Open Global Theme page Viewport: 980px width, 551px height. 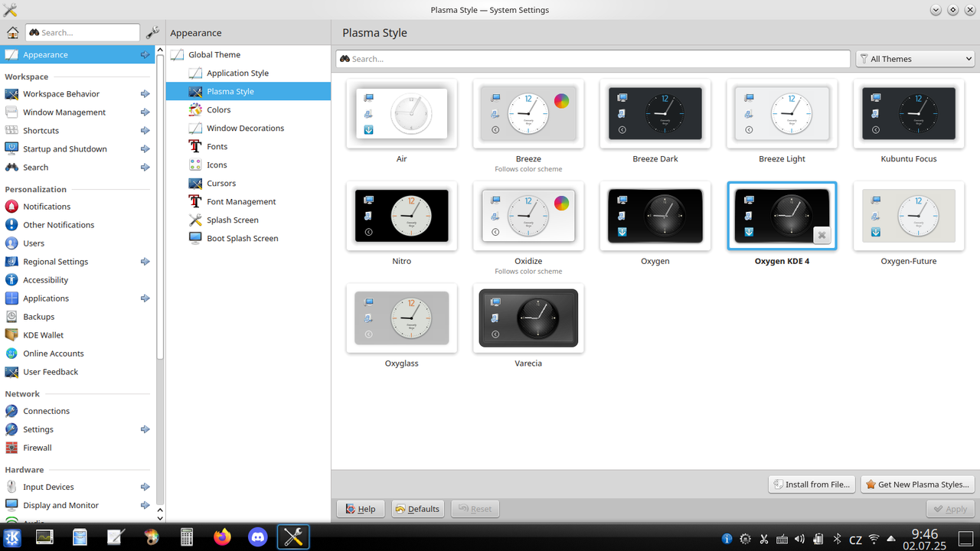pos(248,55)
